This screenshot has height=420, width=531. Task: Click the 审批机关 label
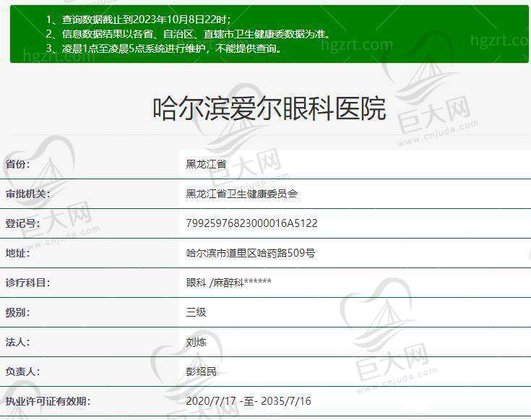coord(27,194)
